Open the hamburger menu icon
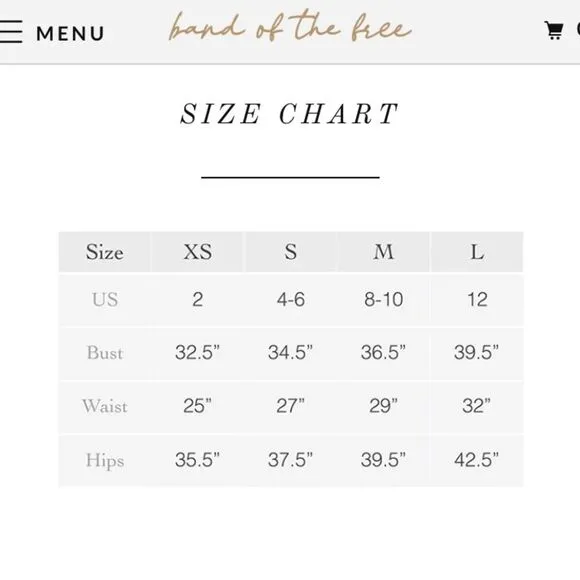The height and width of the screenshot is (580, 580). [x=11, y=31]
